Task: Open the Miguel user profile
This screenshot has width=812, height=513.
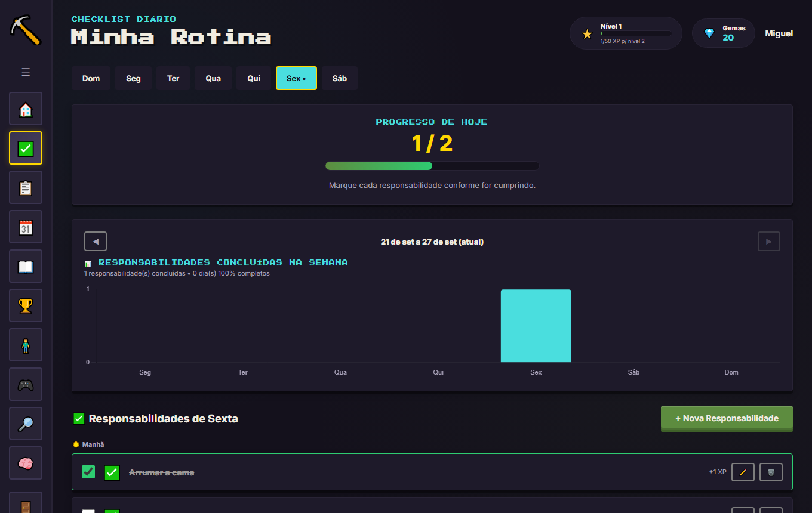Action: pos(779,33)
